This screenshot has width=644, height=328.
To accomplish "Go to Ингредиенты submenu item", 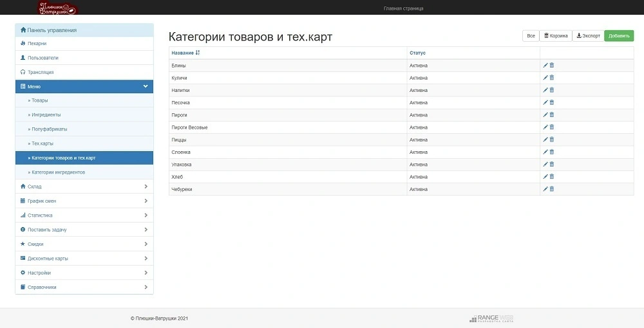I will point(84,114).
